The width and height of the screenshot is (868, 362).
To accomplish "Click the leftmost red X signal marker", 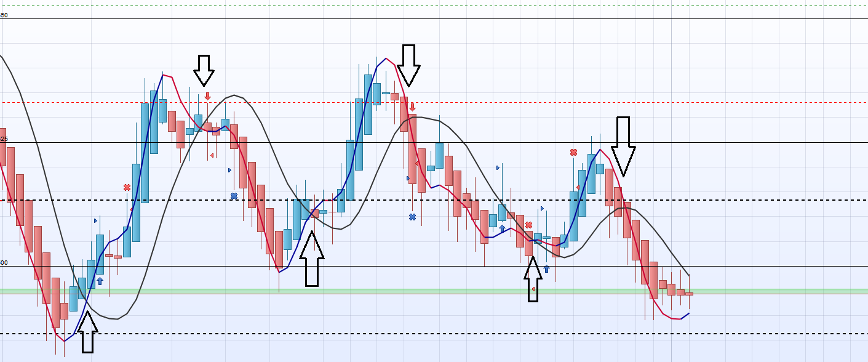I will (127, 187).
